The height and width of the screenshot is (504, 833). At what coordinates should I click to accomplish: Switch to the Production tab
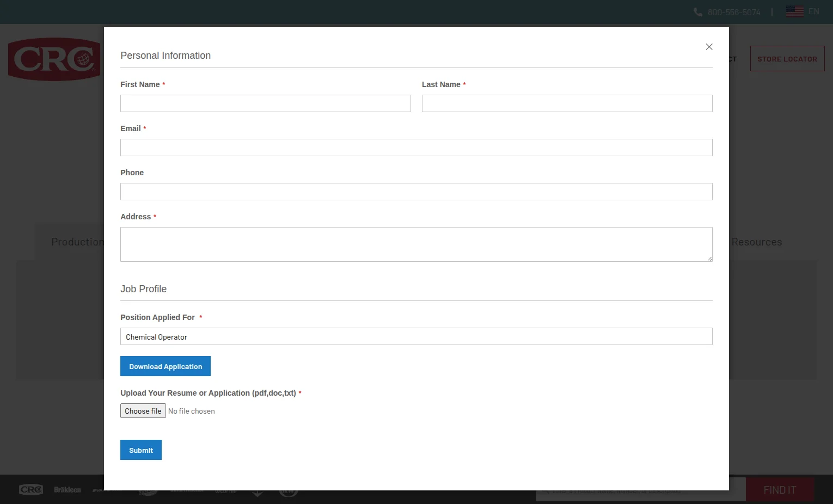[77, 242]
